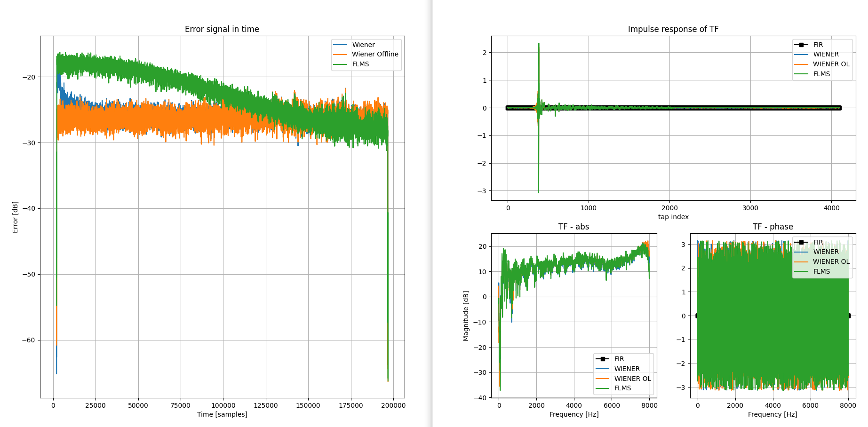Click 'Frequency [Hz]' label under TF - phase plot
868x427 pixels.
coord(772,414)
